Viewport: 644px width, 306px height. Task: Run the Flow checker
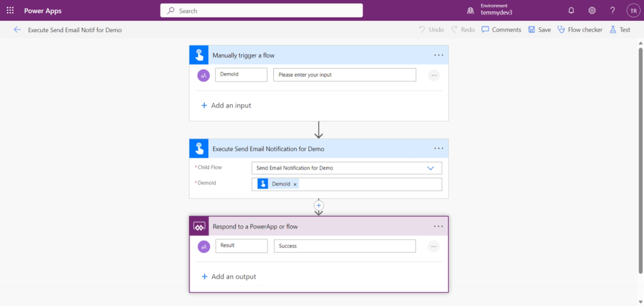coord(580,30)
